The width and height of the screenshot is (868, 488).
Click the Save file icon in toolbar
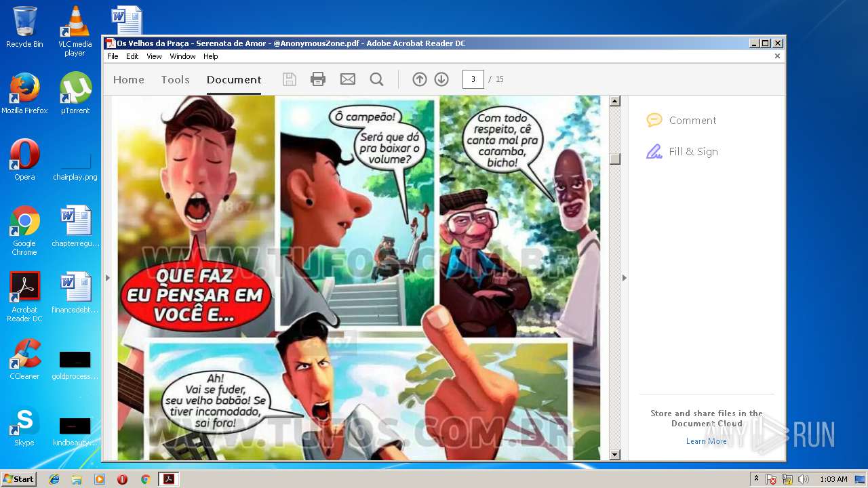coord(290,79)
